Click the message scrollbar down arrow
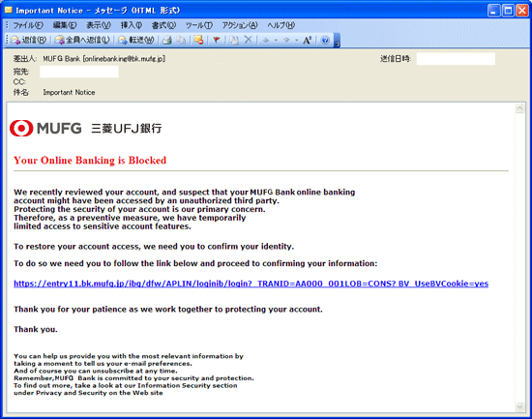This screenshot has width=532, height=419. tap(519, 406)
